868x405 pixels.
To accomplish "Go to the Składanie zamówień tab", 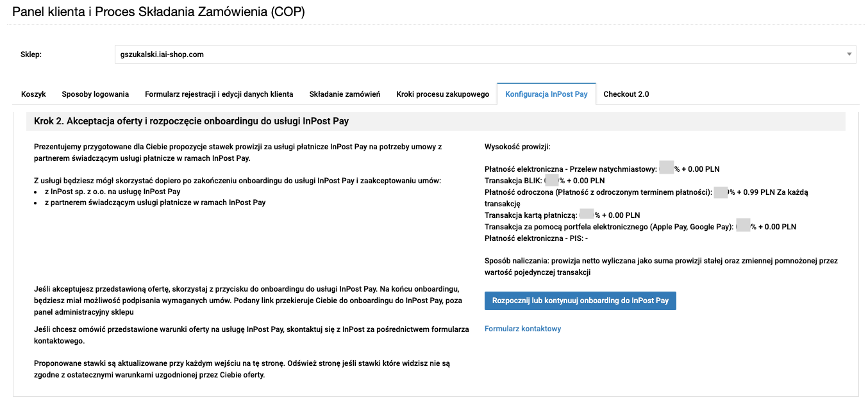I will point(345,94).
